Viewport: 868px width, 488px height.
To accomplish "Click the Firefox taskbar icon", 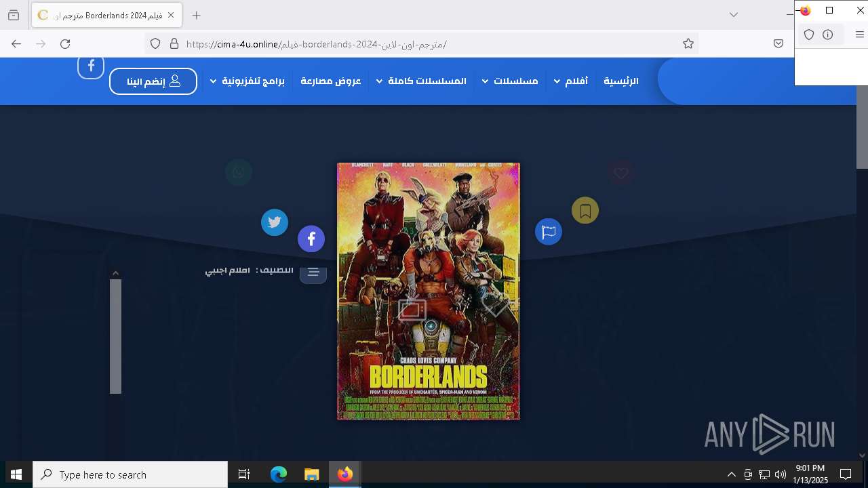I will click(x=345, y=474).
